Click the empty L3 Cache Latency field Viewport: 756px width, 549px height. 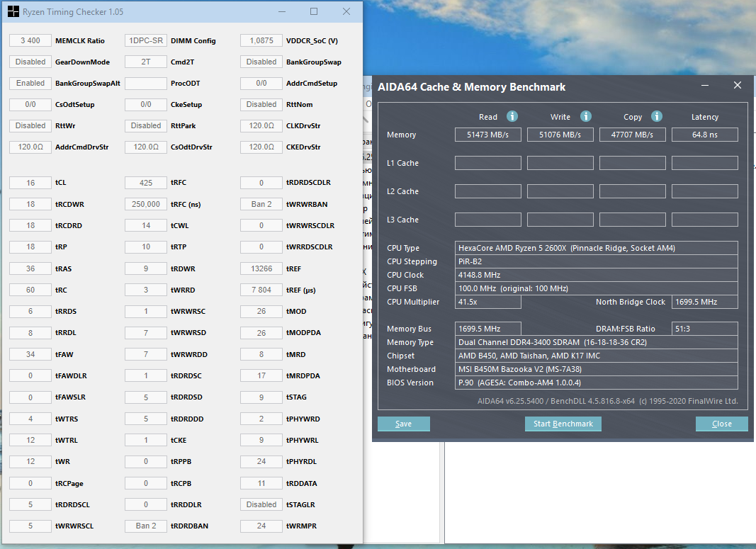[x=704, y=220]
